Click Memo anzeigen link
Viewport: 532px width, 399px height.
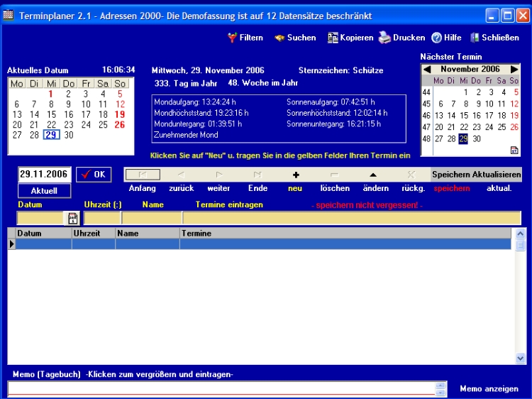(489, 388)
